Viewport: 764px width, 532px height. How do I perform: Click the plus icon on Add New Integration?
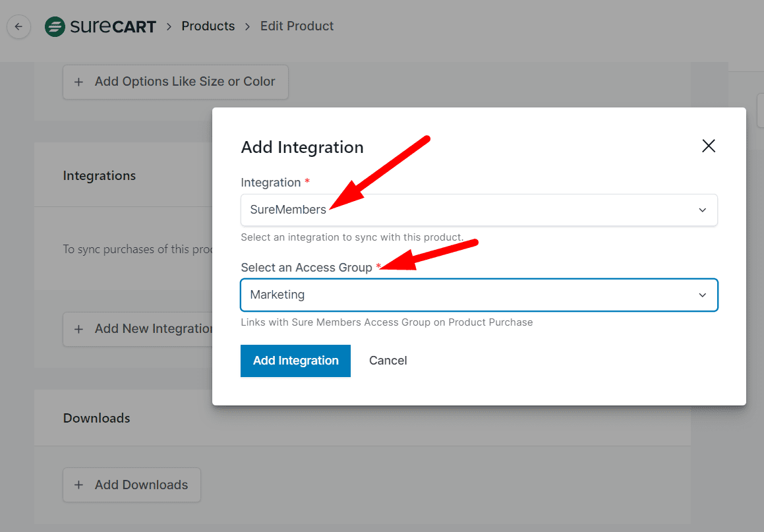78,329
